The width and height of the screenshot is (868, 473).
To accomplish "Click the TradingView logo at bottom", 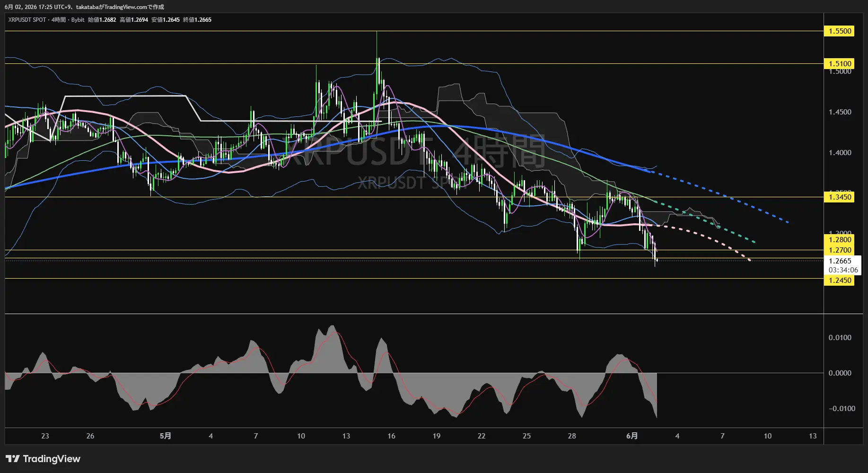I will tap(43, 459).
